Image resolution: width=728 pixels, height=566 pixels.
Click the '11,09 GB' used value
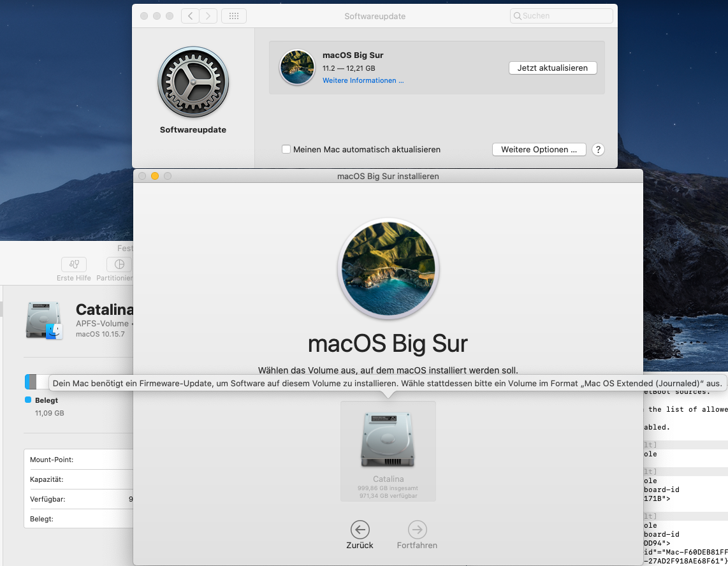[x=50, y=413]
